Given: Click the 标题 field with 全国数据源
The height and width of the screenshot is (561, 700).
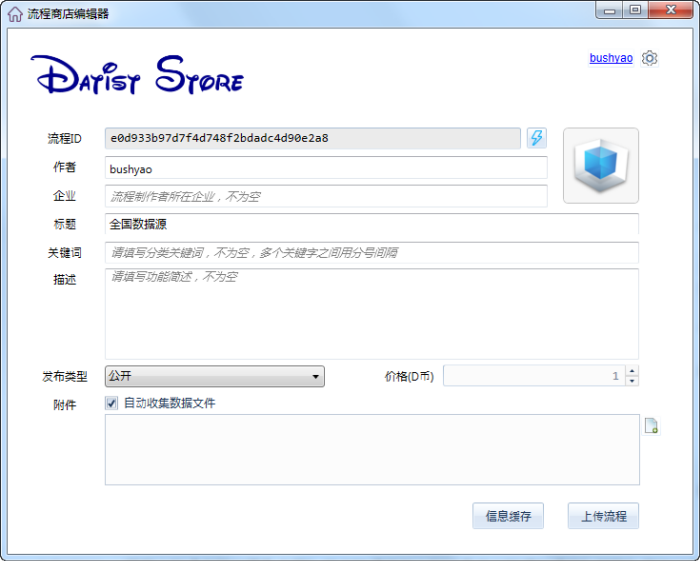Looking at the screenshot, I should tap(372, 224).
